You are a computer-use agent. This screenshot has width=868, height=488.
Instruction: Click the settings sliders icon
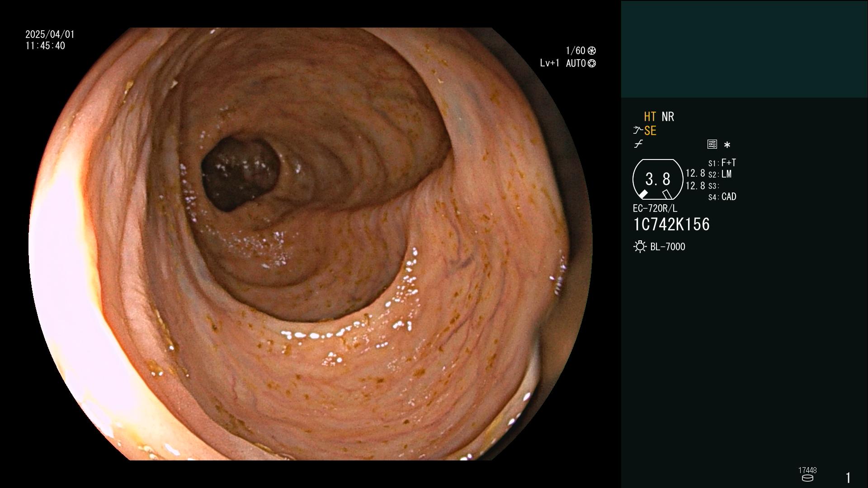[x=712, y=144]
